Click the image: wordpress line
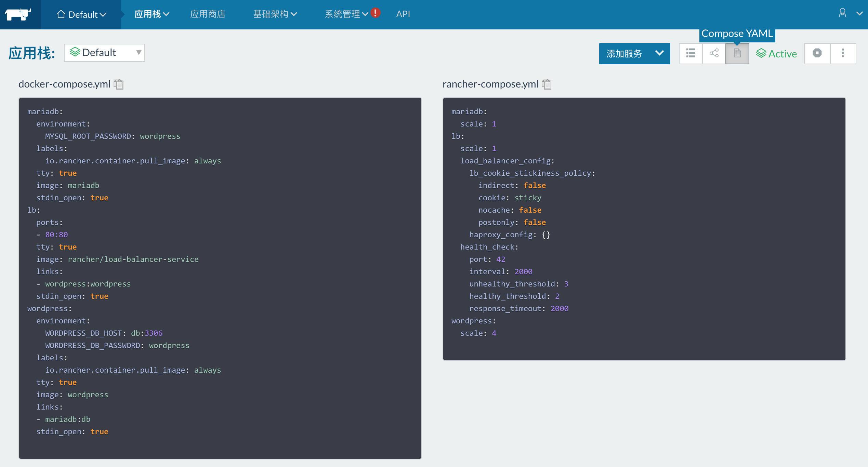Image resolution: width=868 pixels, height=467 pixels. [72, 395]
